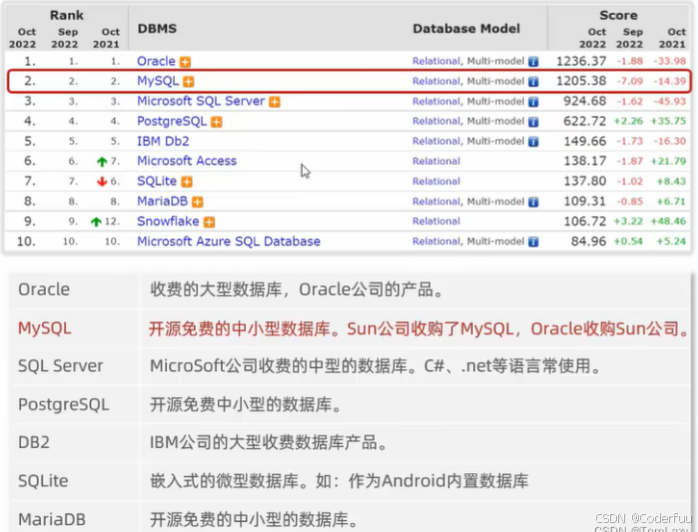698x532 pixels.
Task: Click the score value 149.66
Action: (x=585, y=141)
